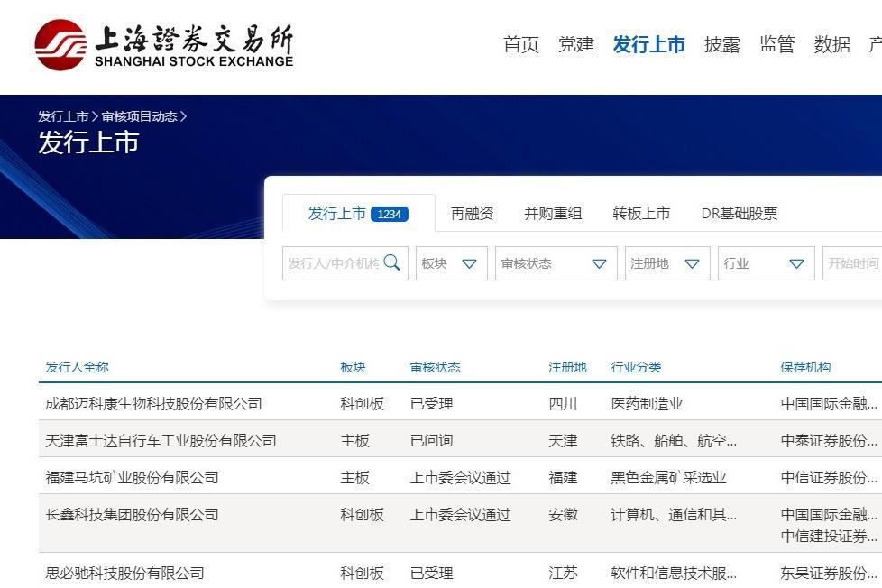Click 中信证券股份... sponsor cell

(829, 478)
